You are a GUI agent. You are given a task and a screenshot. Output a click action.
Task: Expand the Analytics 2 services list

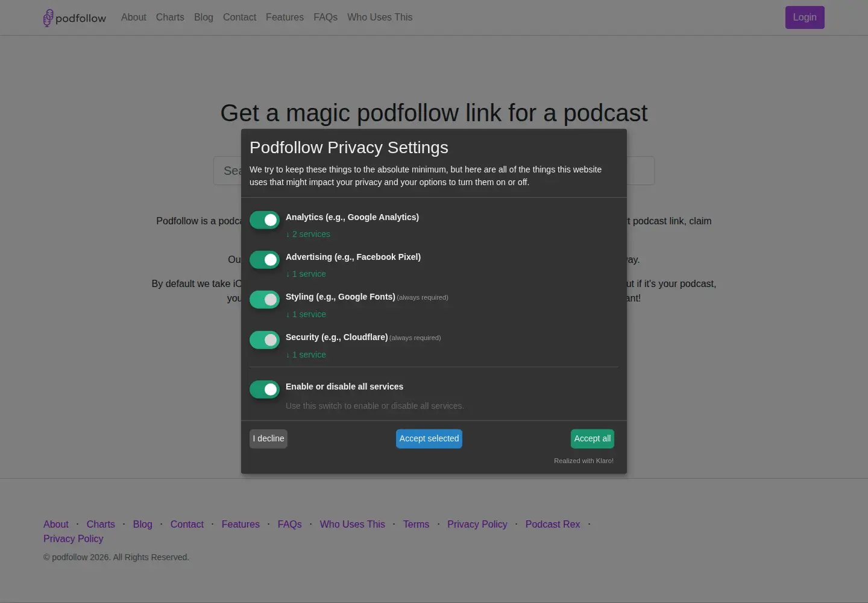coord(308,234)
